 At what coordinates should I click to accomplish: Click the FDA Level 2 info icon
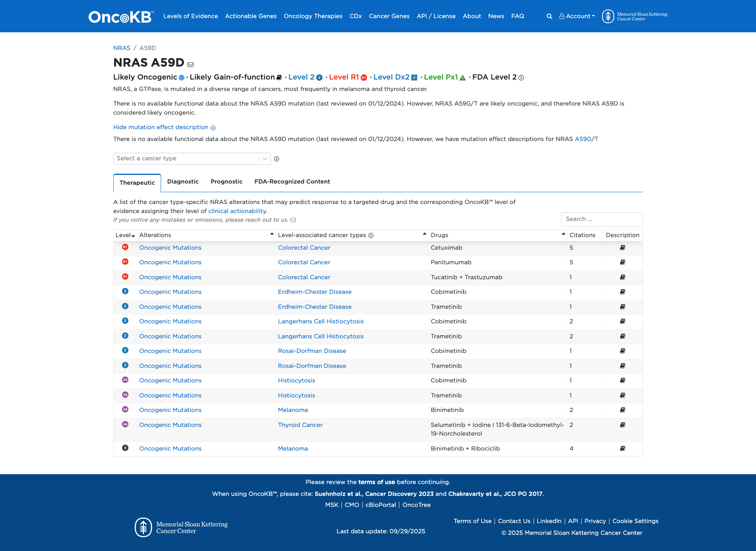[521, 78]
